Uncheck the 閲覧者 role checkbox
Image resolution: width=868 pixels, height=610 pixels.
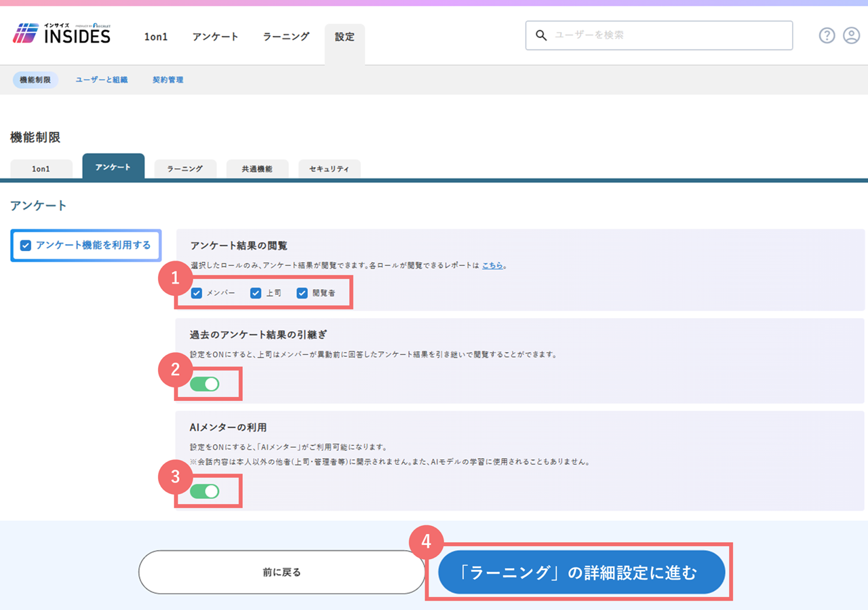click(x=302, y=293)
